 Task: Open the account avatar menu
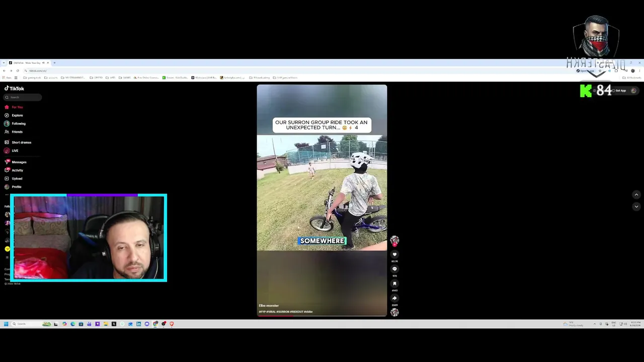tap(634, 90)
